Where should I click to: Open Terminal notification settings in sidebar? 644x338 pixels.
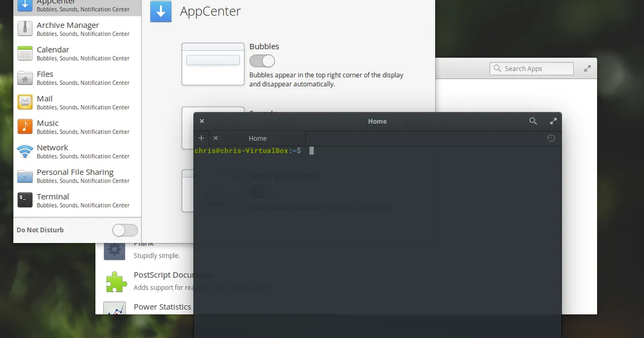77,200
